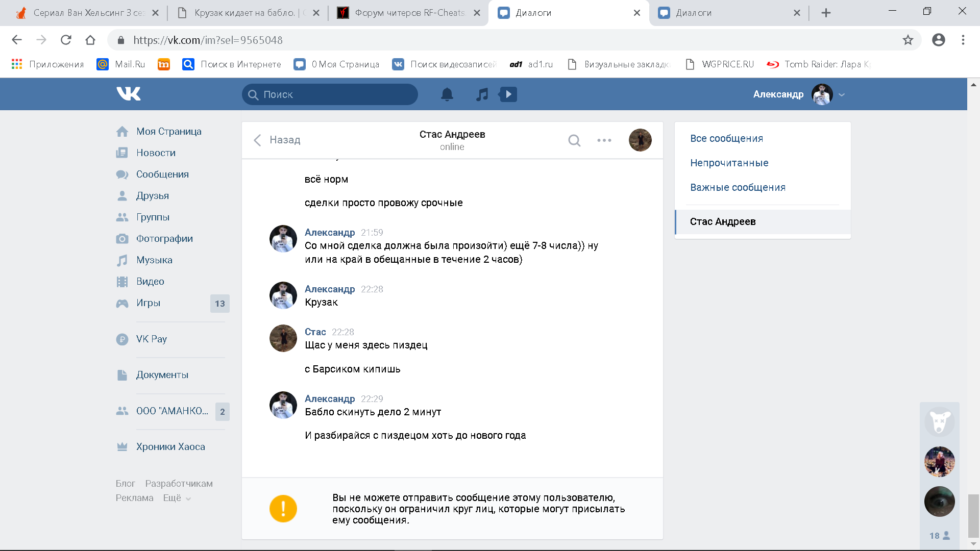Select the Непрочитанные messages filter
The image size is (980, 551).
[x=729, y=163]
